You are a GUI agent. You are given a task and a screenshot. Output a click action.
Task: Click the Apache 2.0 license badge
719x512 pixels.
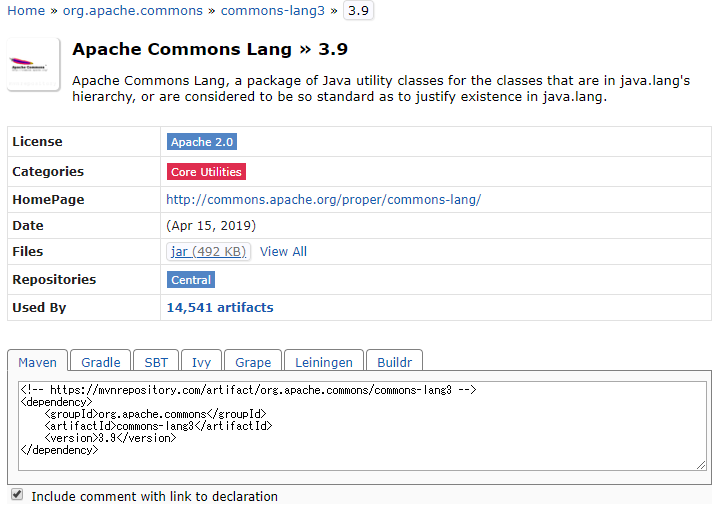click(x=202, y=142)
